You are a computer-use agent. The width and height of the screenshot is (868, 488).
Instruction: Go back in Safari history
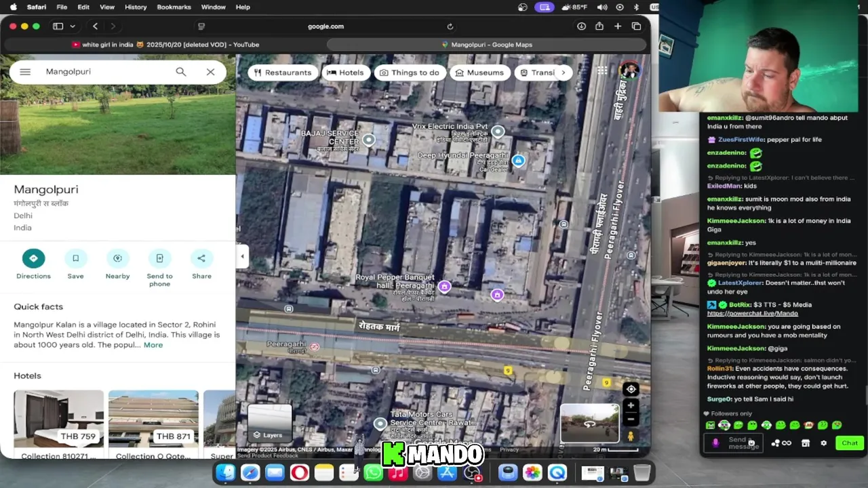tap(96, 26)
